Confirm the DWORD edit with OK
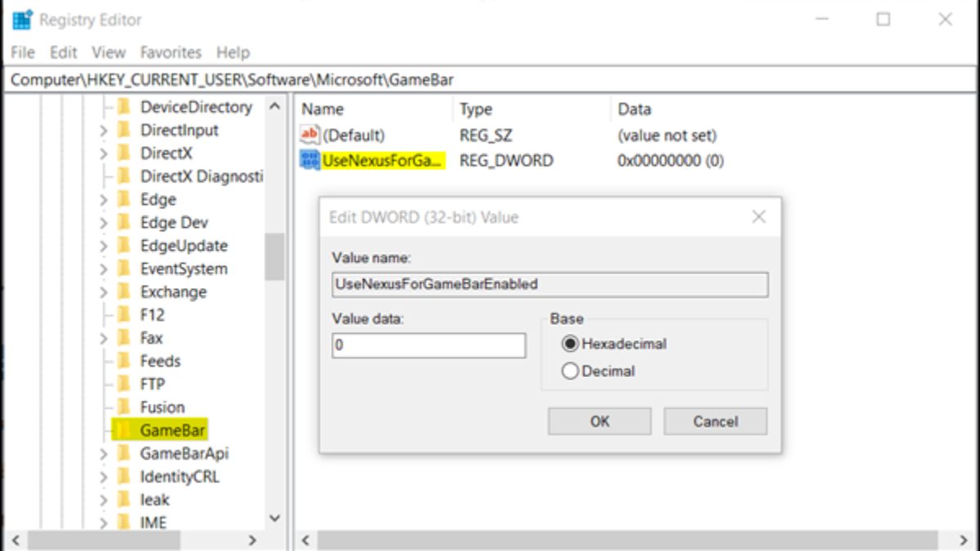The width and height of the screenshot is (980, 551). coord(600,421)
